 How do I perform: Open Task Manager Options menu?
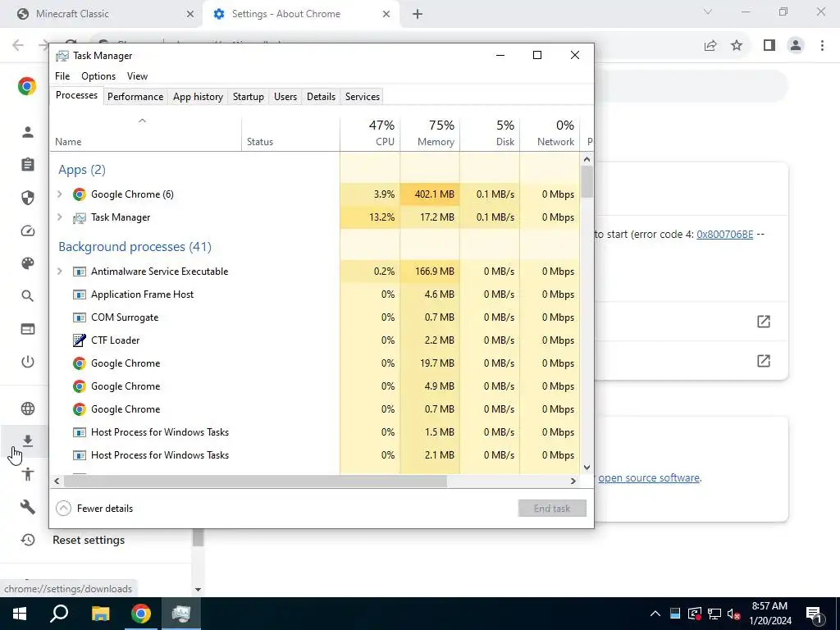click(98, 76)
